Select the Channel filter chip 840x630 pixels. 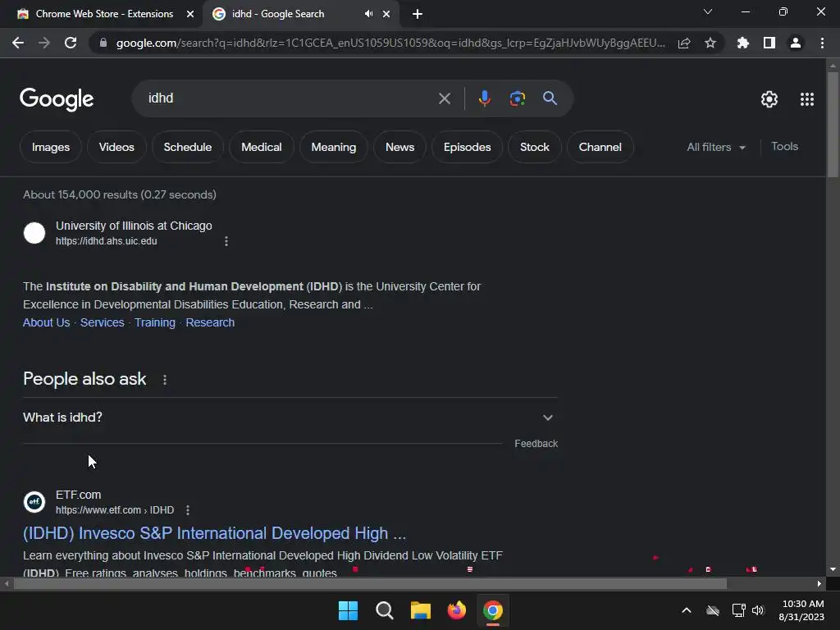[600, 147]
